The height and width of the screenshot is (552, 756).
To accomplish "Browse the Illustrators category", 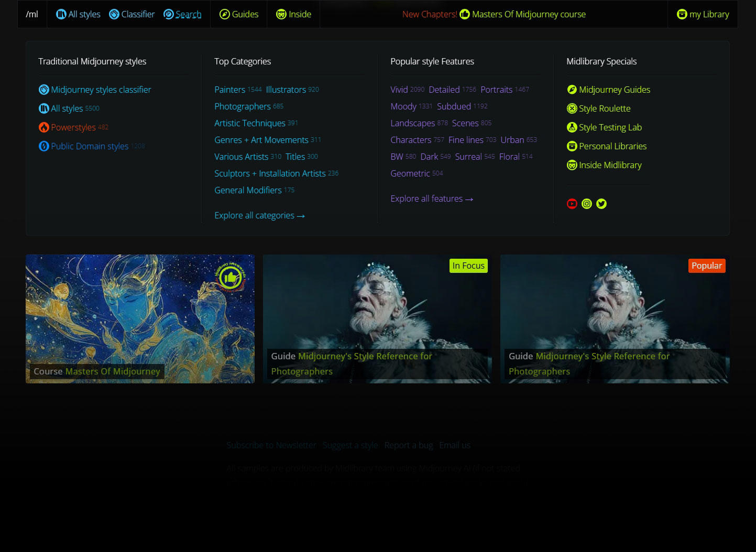I will (x=286, y=90).
